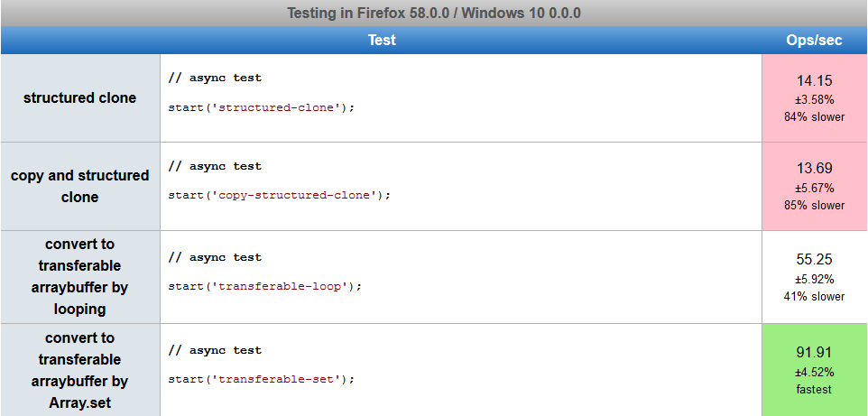Click the "fastest" label in the green cell

coord(814,389)
